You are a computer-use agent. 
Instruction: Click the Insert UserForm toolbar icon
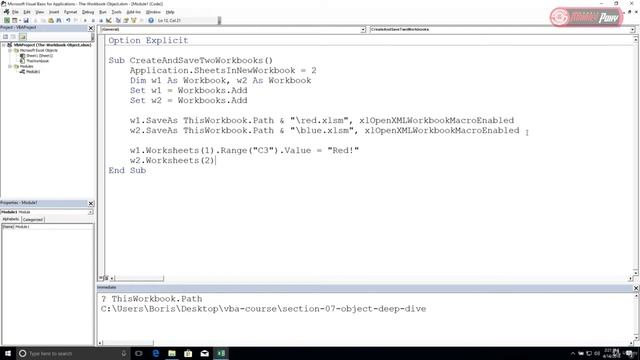[x=14, y=20]
